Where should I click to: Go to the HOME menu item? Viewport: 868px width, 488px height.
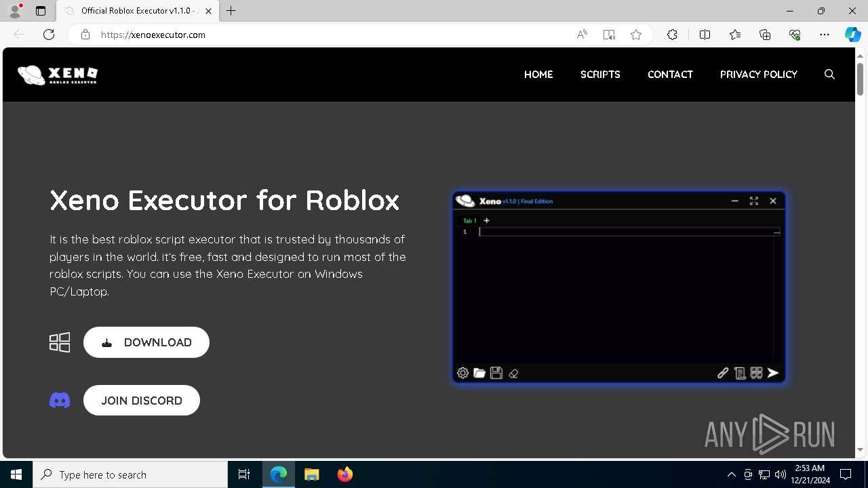point(538,75)
